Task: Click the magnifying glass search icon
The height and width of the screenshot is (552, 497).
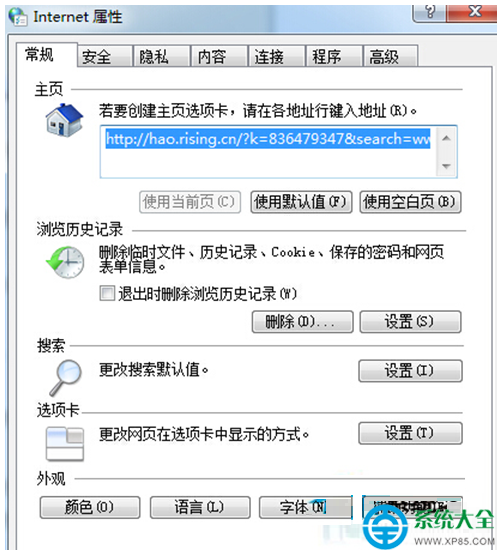Action: (x=66, y=377)
